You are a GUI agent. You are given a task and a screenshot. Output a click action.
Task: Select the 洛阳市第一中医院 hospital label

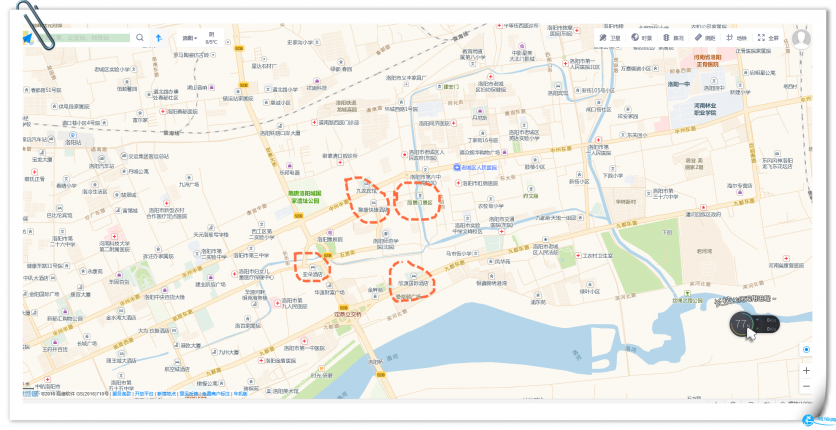(x=303, y=348)
